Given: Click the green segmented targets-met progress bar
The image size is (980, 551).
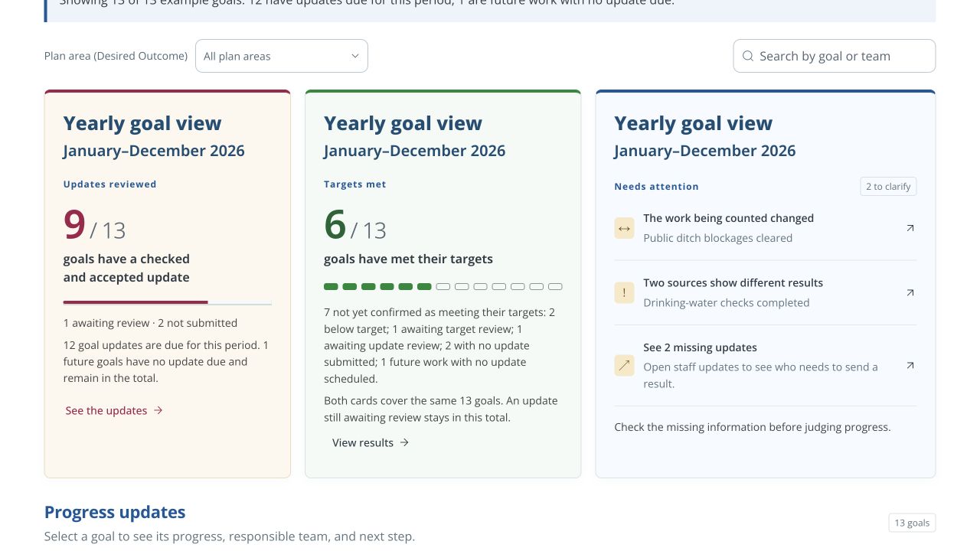Looking at the screenshot, I should [443, 287].
